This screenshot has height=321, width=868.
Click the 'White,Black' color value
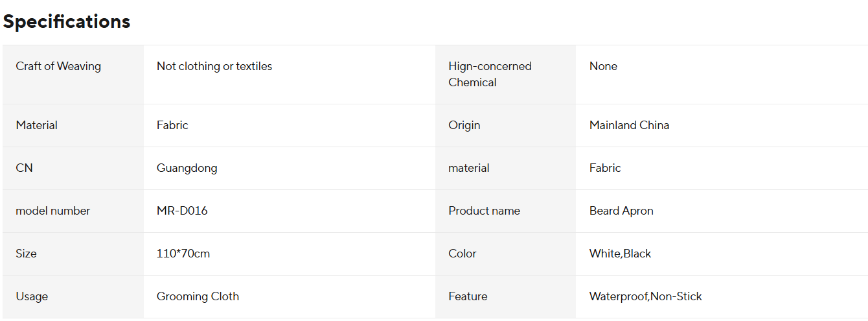620,254
